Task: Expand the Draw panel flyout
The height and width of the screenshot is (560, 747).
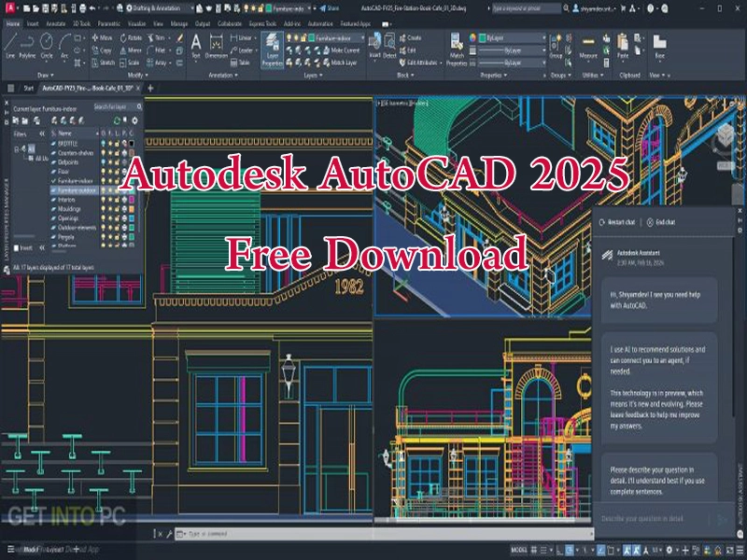Action: click(x=45, y=76)
